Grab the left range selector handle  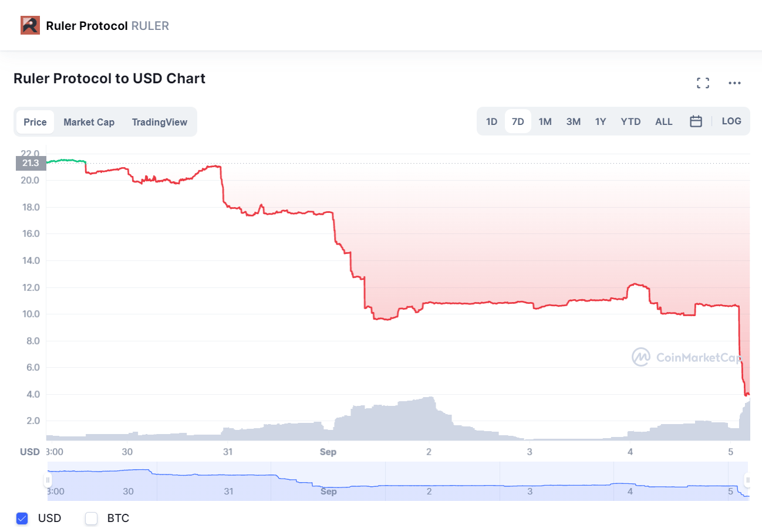tap(48, 480)
